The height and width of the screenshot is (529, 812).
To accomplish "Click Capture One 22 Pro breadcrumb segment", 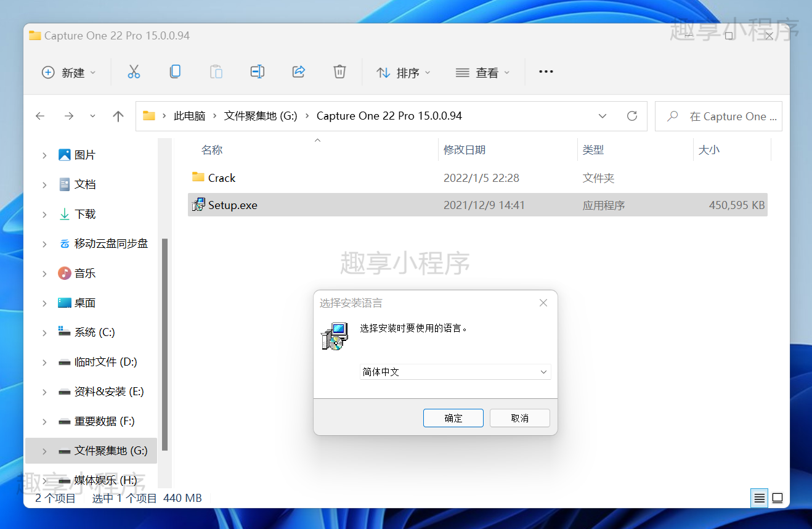I will pos(389,116).
